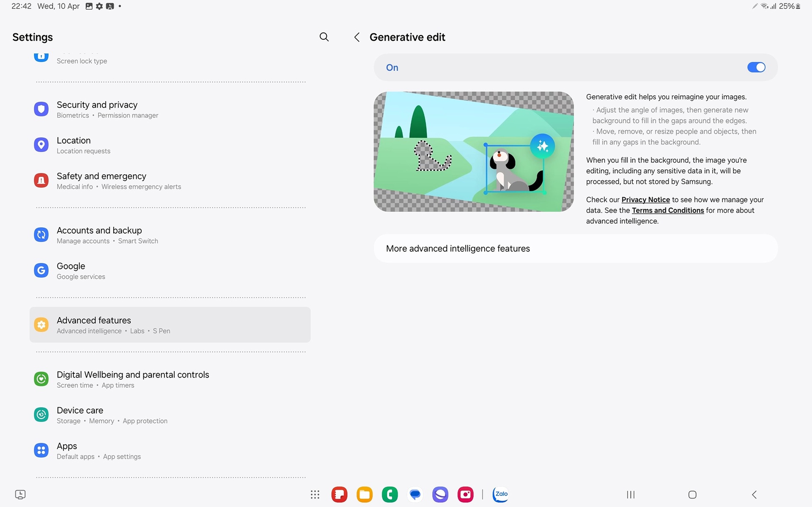
Task: View the Generative edit preview thumbnail
Action: click(473, 151)
